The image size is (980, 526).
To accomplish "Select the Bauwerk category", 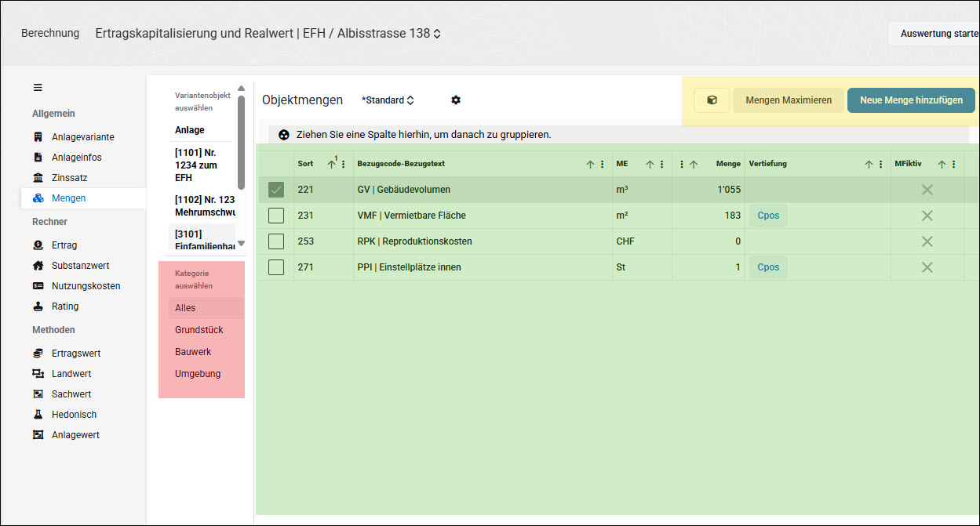I will click(x=193, y=352).
